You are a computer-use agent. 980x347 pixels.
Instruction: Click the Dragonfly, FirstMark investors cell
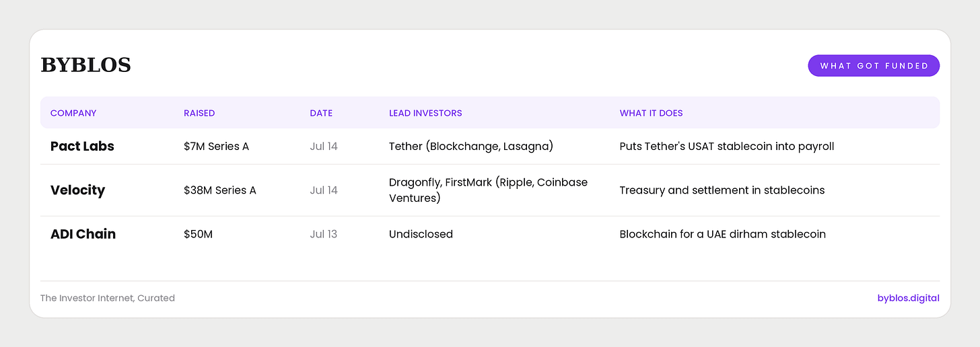click(x=488, y=190)
